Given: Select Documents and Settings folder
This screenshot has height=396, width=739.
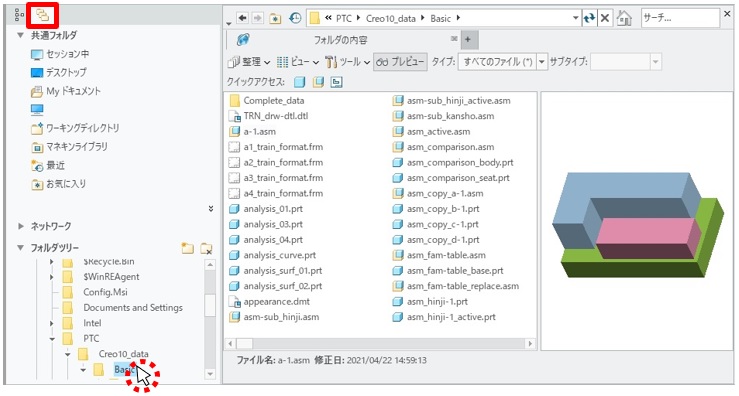Looking at the screenshot, I should tap(133, 308).
